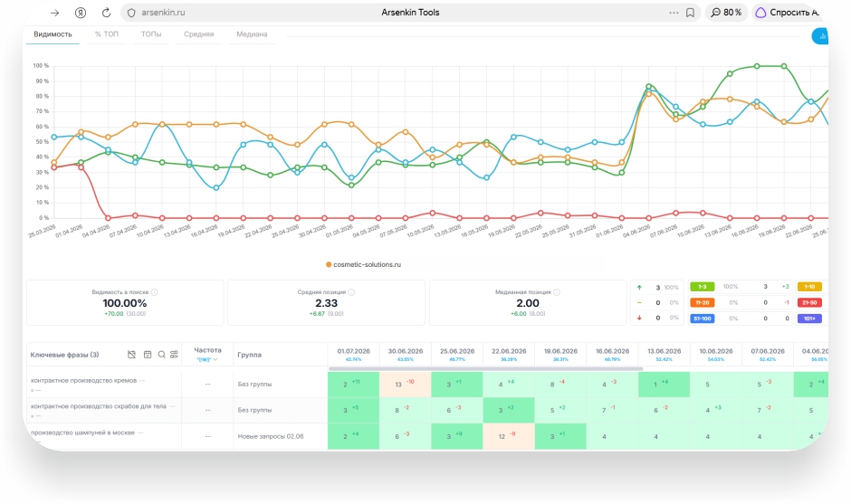Viewport: 851px width, 504px height.
Task: Click the 25.06.2026 date column header
Action: click(x=457, y=355)
